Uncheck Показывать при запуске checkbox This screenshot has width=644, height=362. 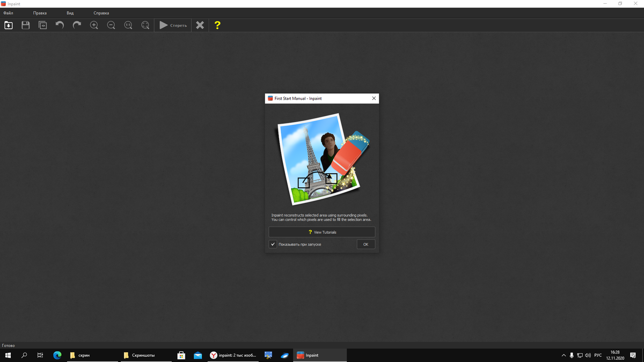pos(273,244)
